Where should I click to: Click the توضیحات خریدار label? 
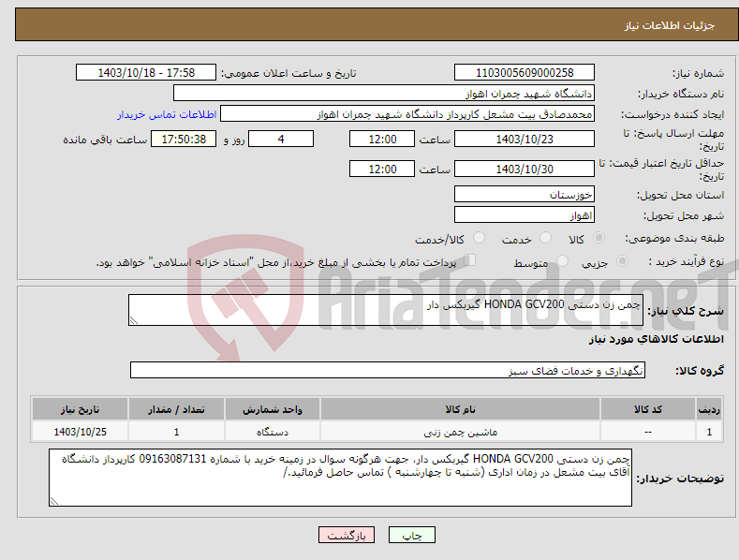(x=680, y=479)
